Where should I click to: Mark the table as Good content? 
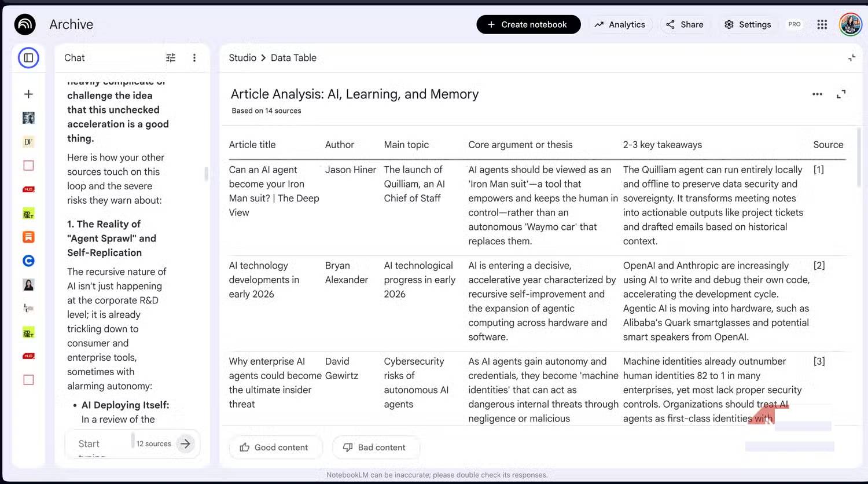[275, 447]
